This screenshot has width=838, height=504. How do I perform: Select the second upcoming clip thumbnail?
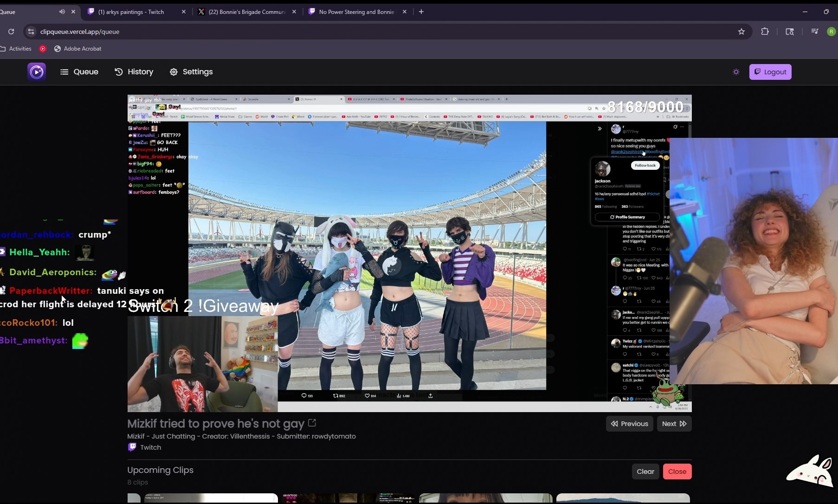[x=348, y=498]
